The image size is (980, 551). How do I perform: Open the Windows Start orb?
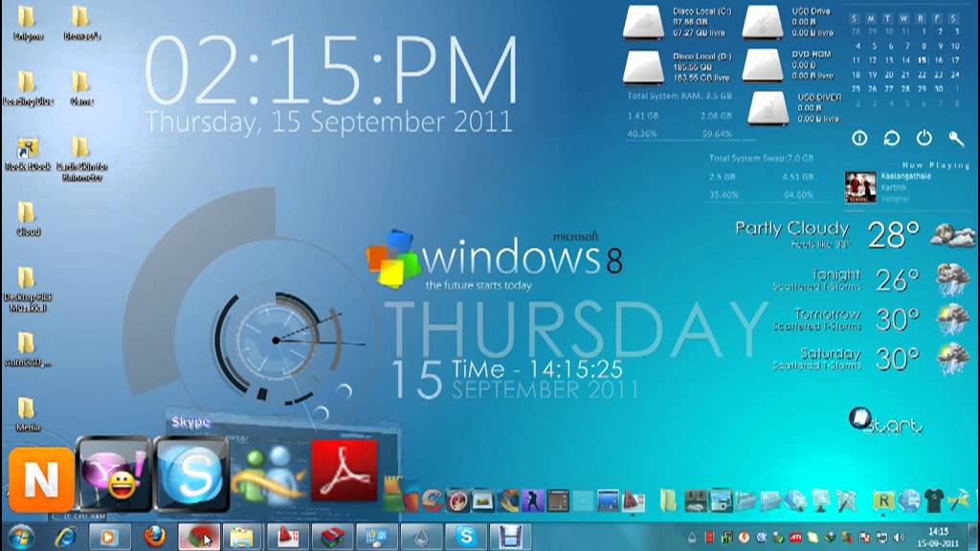pyautogui.click(x=21, y=538)
